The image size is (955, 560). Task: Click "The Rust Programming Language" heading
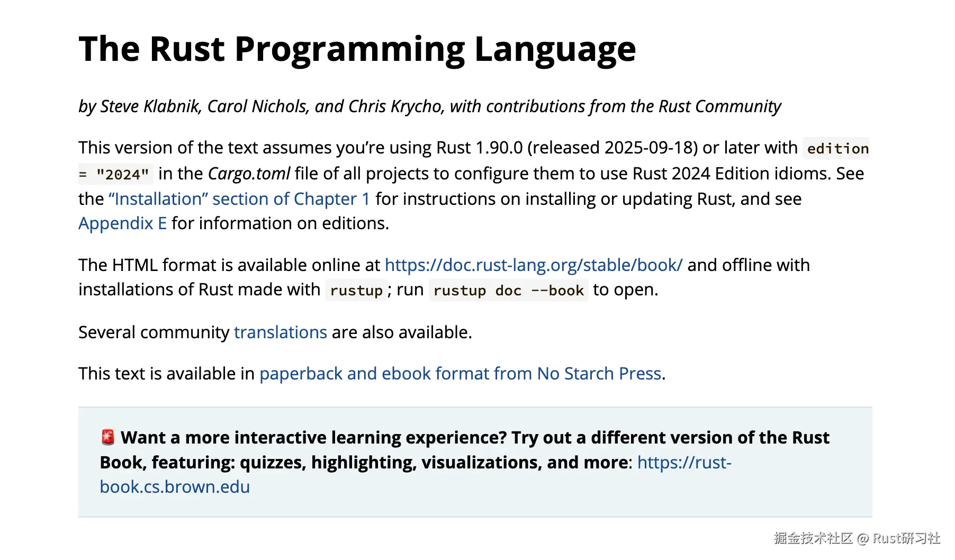point(357,49)
